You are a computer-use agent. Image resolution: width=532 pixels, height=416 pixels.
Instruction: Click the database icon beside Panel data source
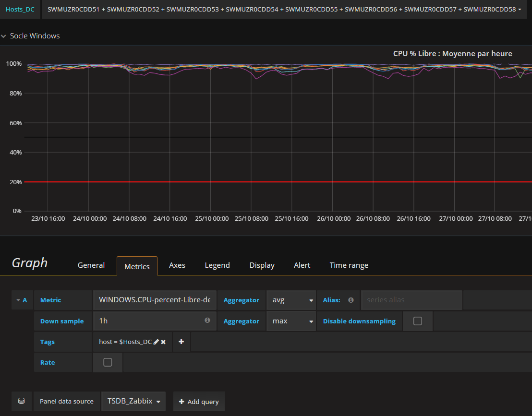22,401
